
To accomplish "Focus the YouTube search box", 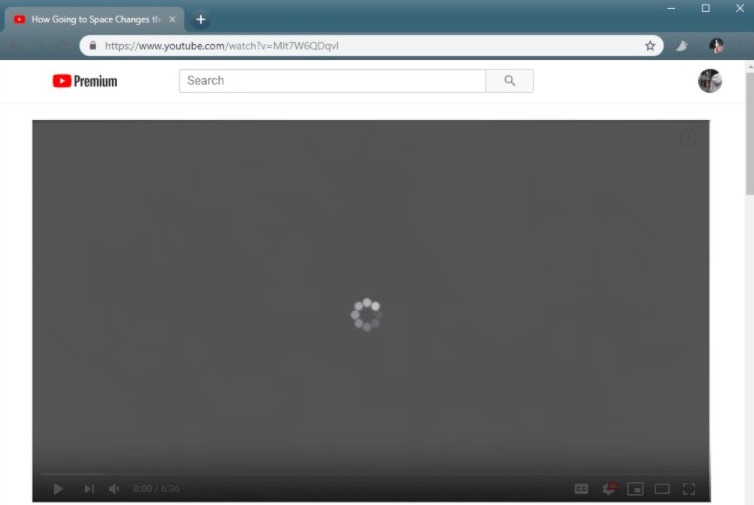I will 332,81.
